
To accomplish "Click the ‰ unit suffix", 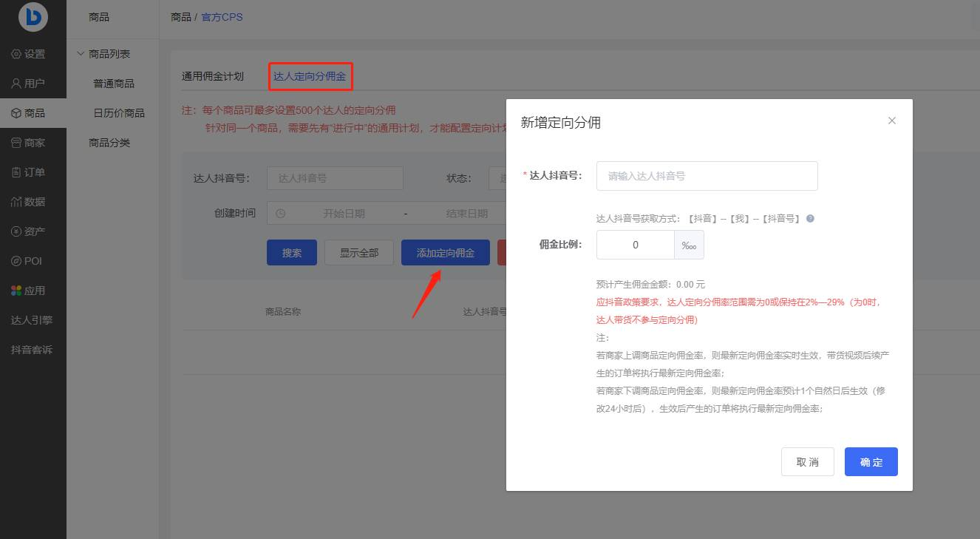I will pyautogui.click(x=689, y=245).
